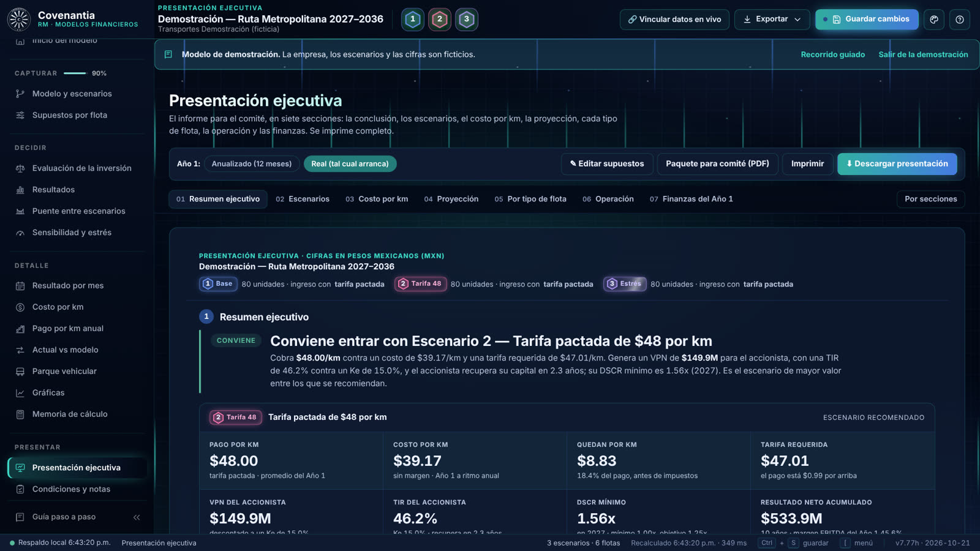The image size is (980, 551).
Task: Click the Parque vehicular bus icon
Action: 20,372
